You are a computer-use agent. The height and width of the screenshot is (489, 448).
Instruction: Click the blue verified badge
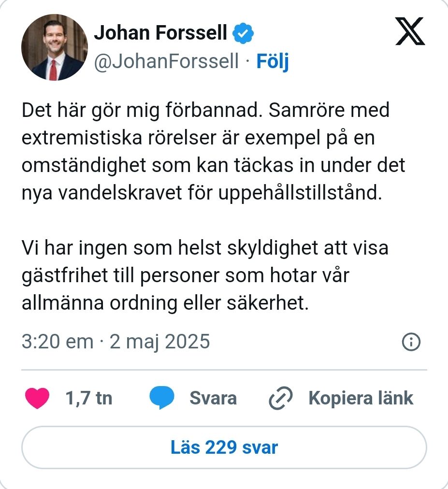pos(244,33)
